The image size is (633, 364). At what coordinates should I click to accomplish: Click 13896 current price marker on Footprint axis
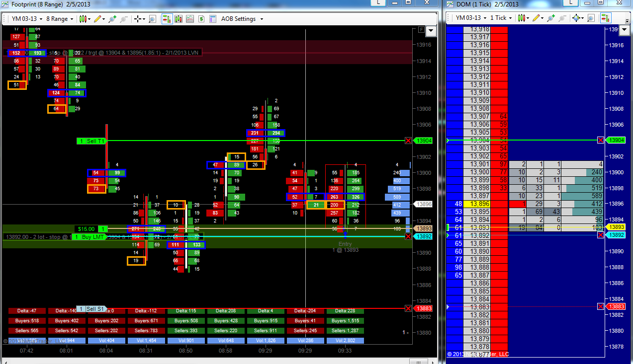[x=423, y=204]
